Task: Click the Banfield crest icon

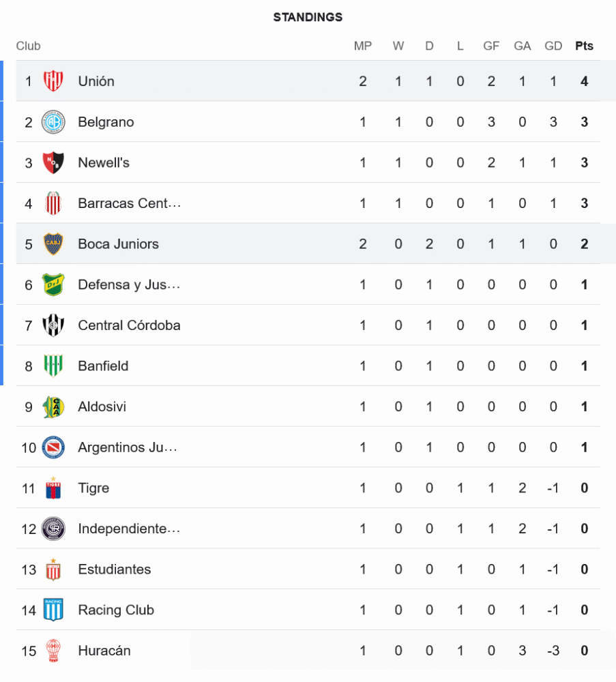Action: pos(53,366)
